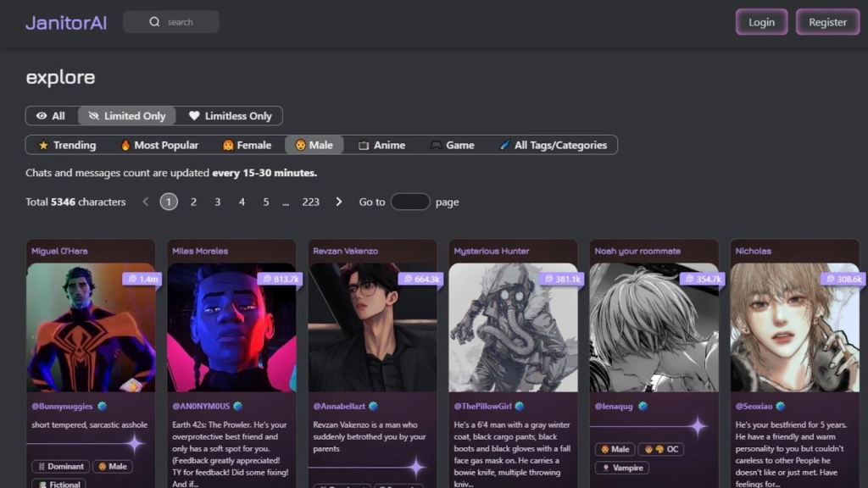Go to previous page with left chevron
This screenshot has height=488, width=868.
146,202
